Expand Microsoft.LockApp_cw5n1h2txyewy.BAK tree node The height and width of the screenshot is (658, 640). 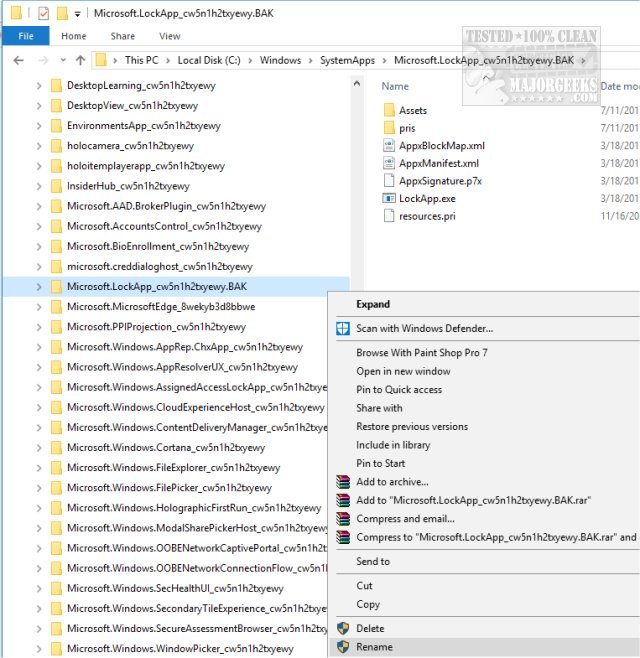[39, 287]
